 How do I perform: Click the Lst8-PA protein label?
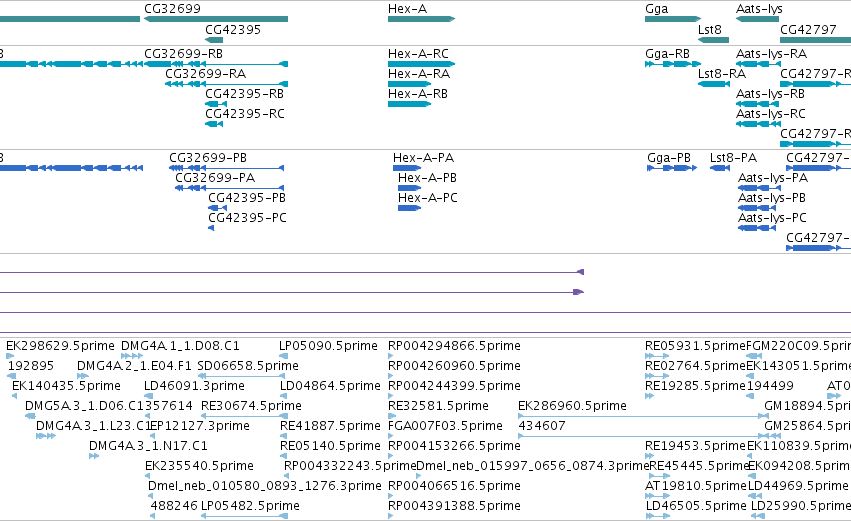pyautogui.click(x=733, y=158)
